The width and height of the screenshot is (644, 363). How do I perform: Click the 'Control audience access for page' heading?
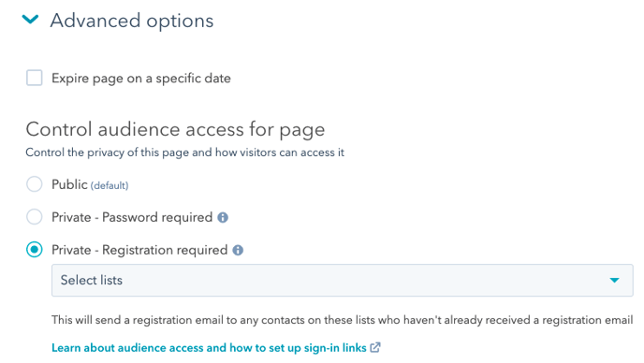click(175, 130)
